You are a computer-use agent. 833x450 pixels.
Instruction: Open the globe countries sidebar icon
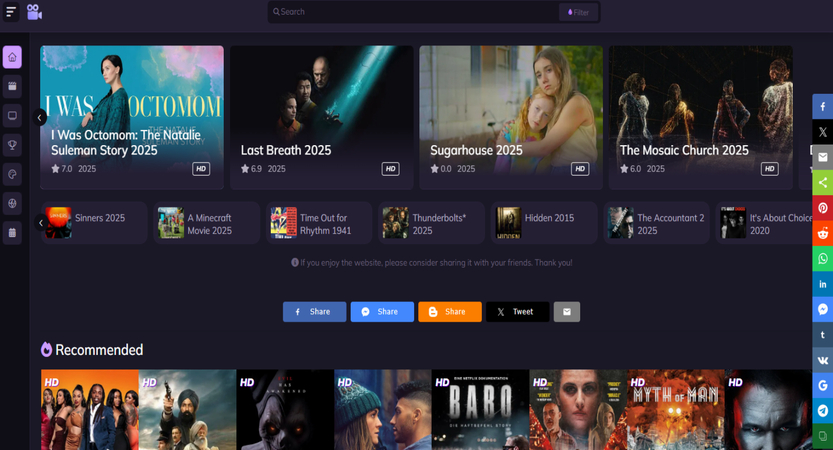click(12, 203)
